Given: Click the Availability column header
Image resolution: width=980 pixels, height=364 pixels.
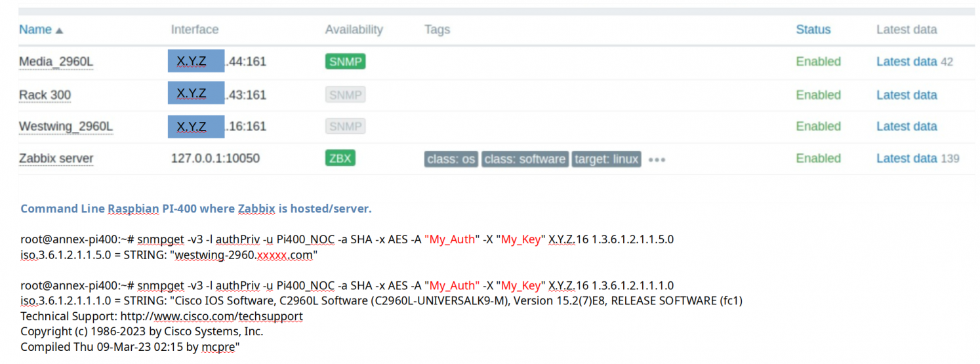Looking at the screenshot, I should coord(354,30).
